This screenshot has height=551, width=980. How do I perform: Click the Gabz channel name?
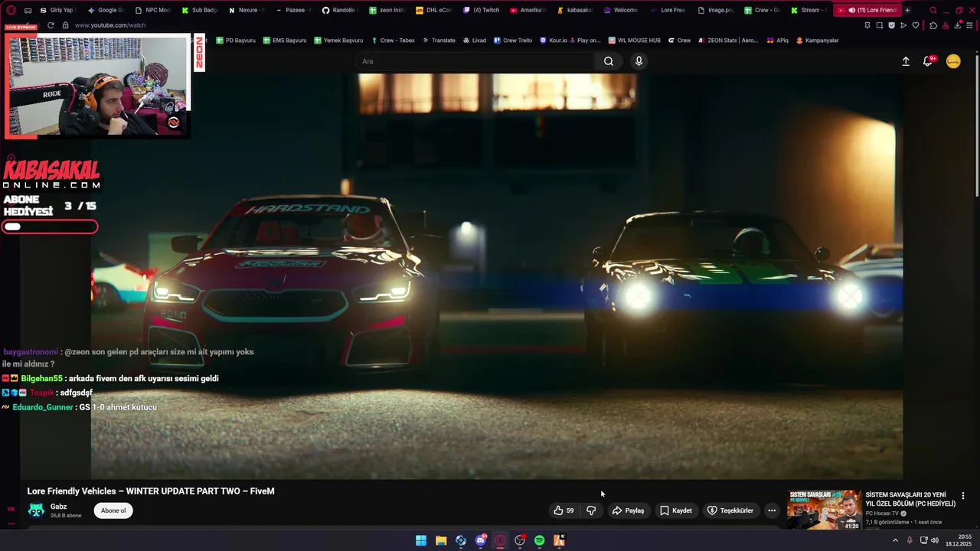click(x=58, y=507)
